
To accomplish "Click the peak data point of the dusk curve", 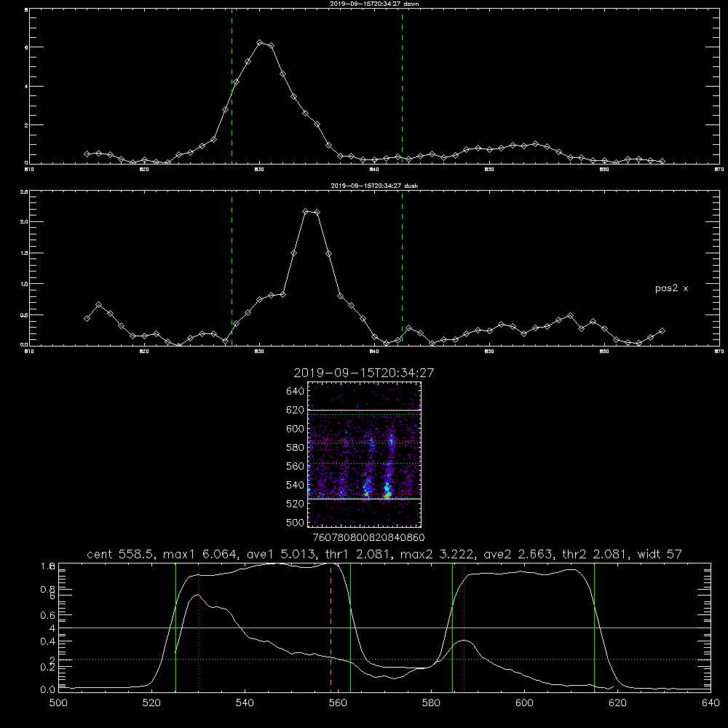I will coord(306,212).
